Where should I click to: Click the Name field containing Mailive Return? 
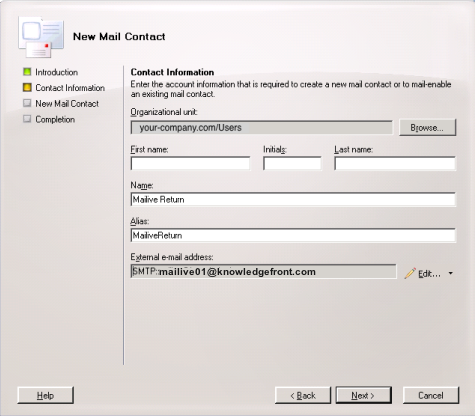click(293, 199)
